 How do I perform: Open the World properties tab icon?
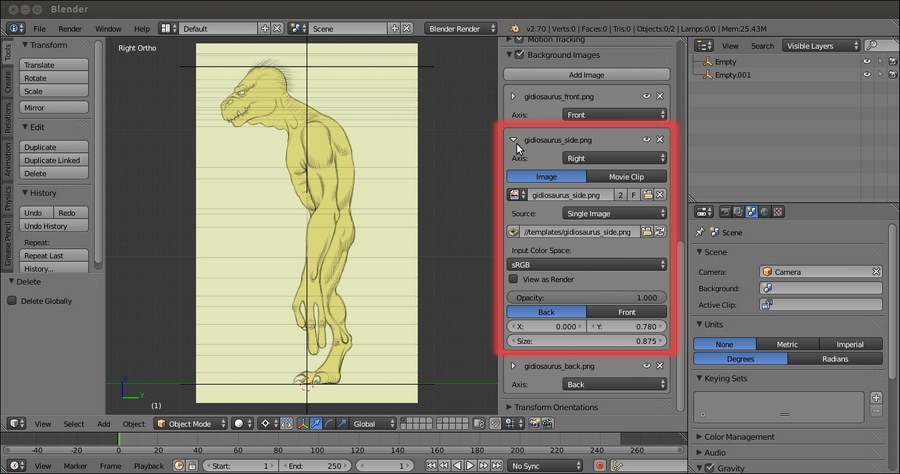(x=765, y=212)
